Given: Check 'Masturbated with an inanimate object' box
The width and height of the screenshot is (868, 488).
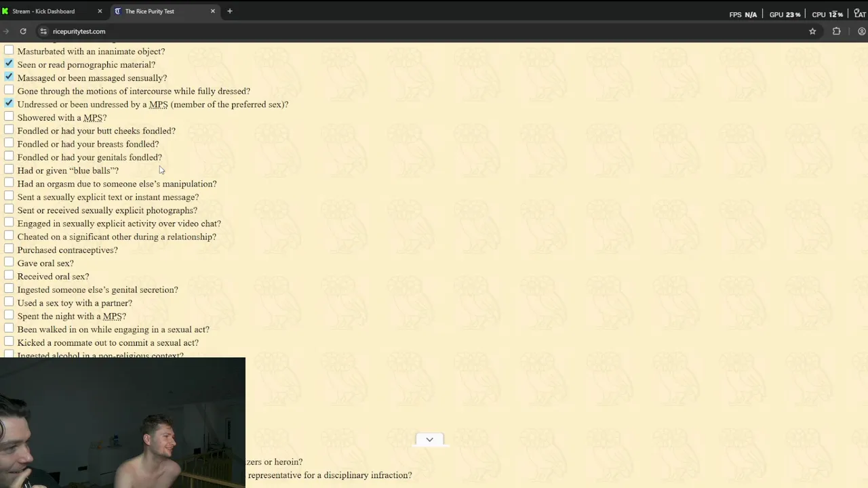Looking at the screenshot, I should tap(9, 51).
